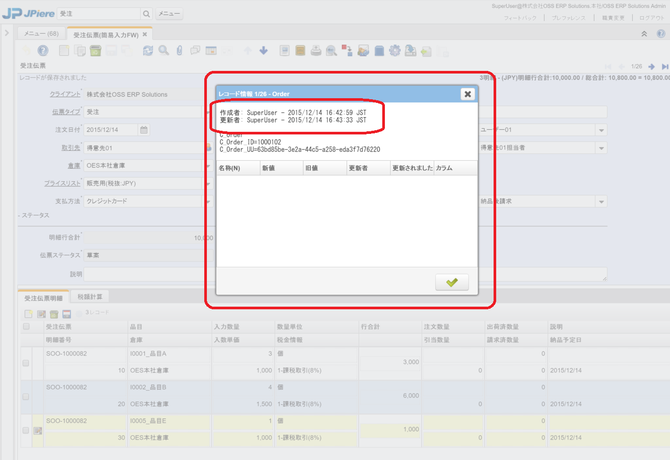Click the Print printer icon
This screenshot has height=460, width=670.
pyautogui.click(x=316, y=51)
